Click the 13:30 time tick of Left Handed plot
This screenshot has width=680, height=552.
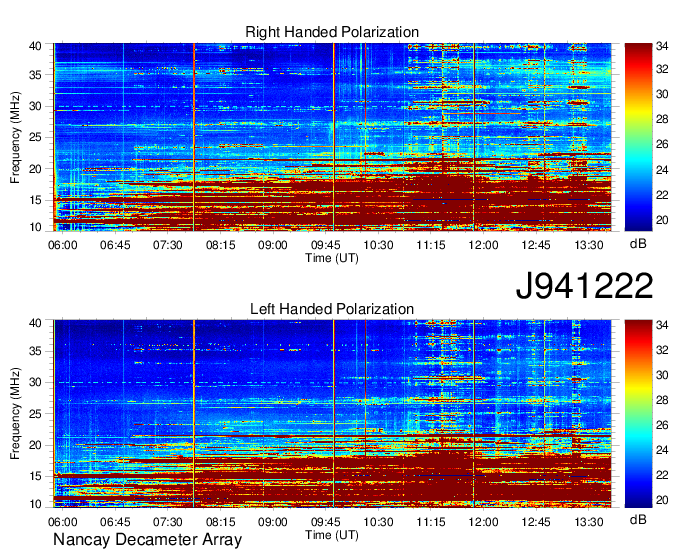tap(588, 522)
